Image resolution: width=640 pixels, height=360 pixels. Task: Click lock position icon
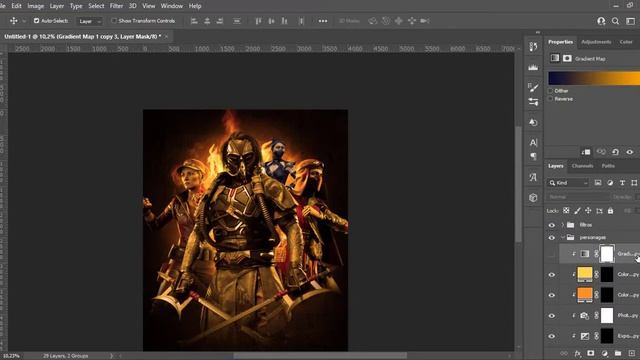(588, 211)
